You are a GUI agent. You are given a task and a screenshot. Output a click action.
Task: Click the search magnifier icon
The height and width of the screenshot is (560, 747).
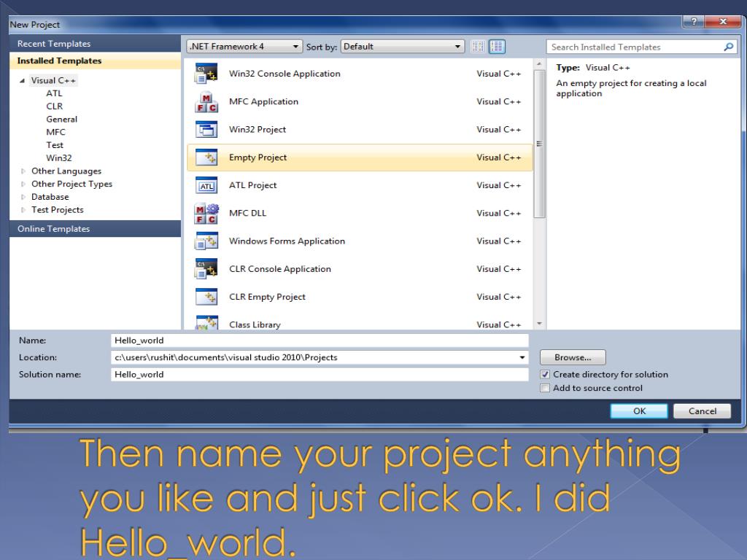click(729, 47)
